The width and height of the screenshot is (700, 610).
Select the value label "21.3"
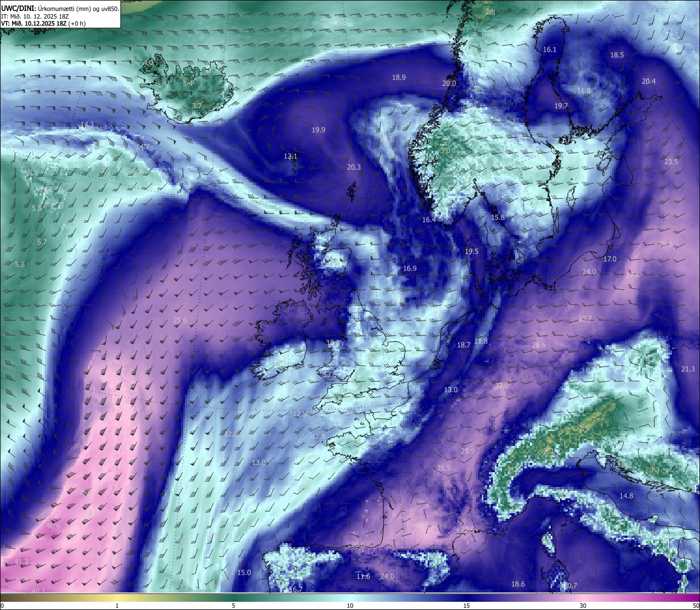688,369
